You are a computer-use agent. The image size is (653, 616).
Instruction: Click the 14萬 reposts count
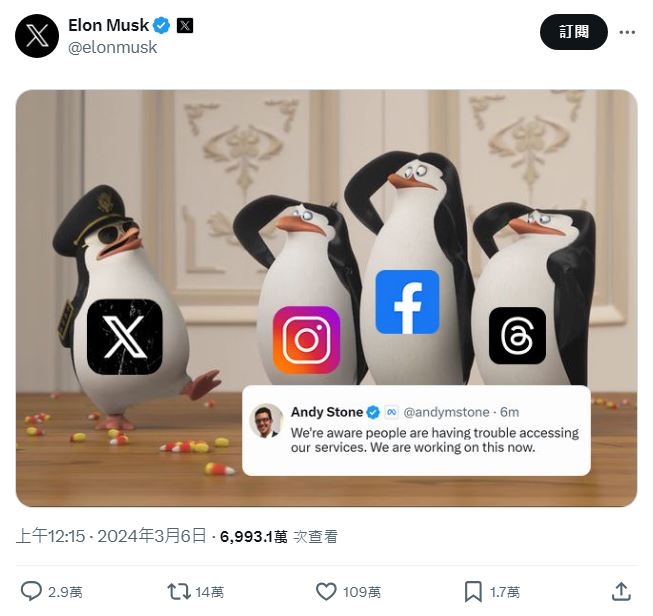coord(209,592)
